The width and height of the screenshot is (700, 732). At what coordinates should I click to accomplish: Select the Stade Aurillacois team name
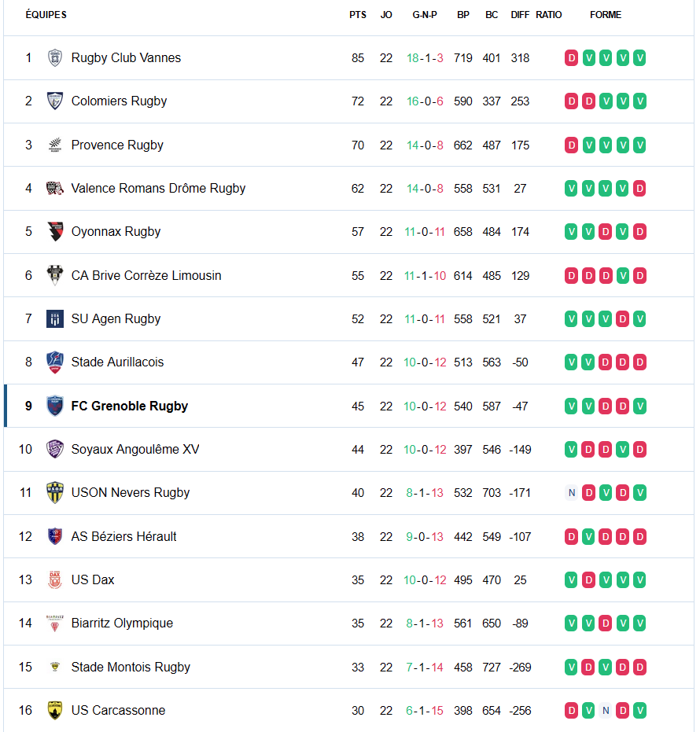tap(117, 362)
